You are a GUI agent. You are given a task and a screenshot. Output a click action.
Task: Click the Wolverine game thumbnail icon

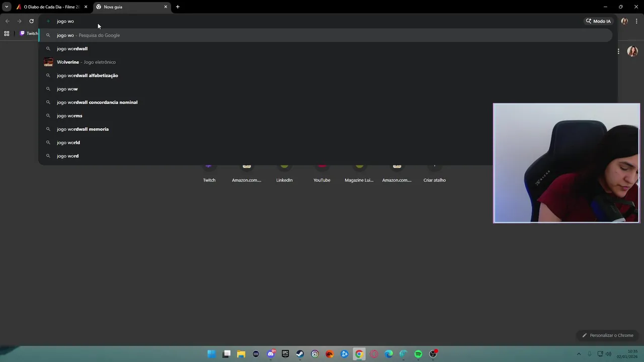click(48, 62)
